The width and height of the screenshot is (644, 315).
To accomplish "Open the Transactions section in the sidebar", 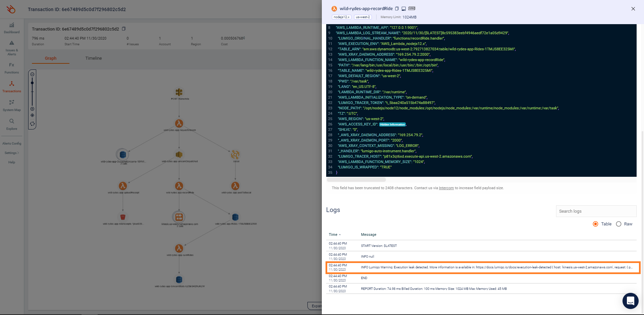I will 12,87.
